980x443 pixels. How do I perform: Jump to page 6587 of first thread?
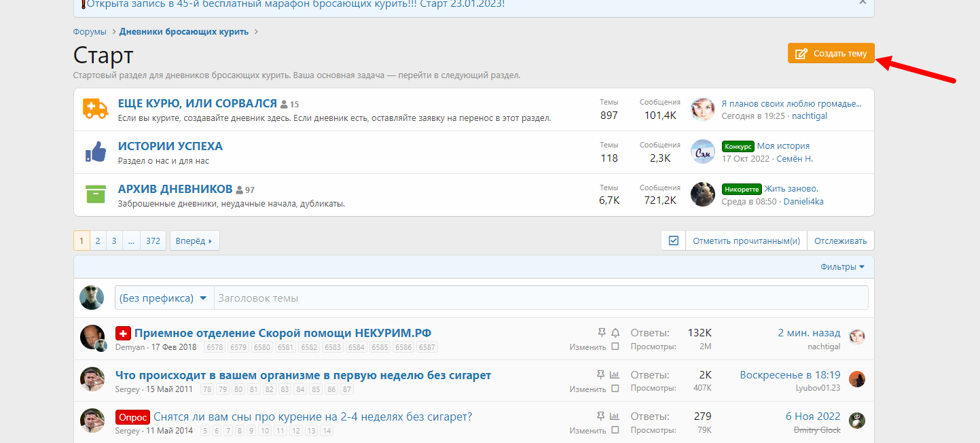coord(427,347)
